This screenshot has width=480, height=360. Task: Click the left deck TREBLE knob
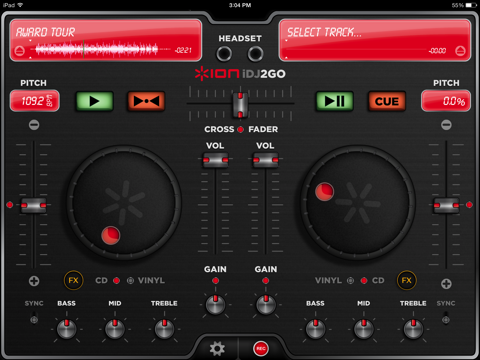(x=164, y=329)
